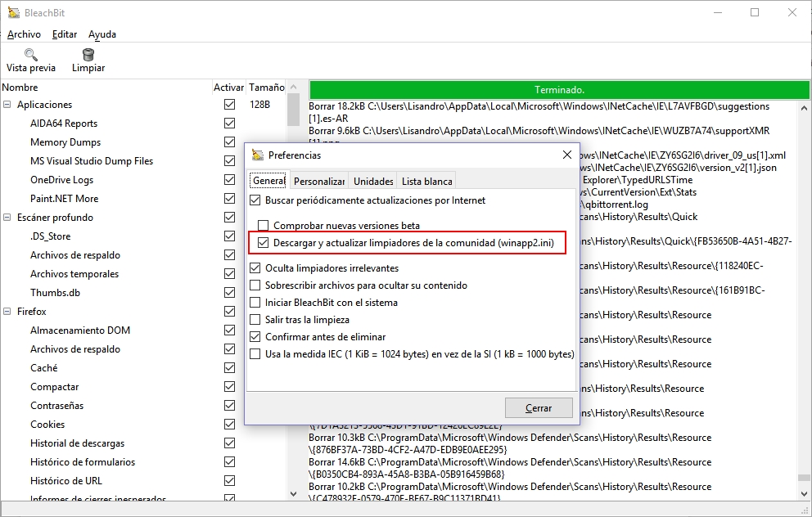Collapse the Aplicaciones tree group
This screenshot has width=812, height=517.
(7, 105)
